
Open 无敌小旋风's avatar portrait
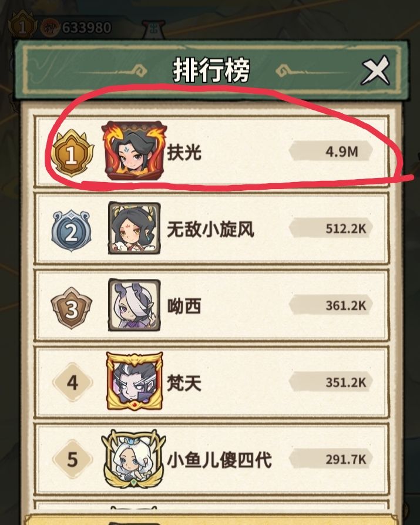click(x=134, y=228)
